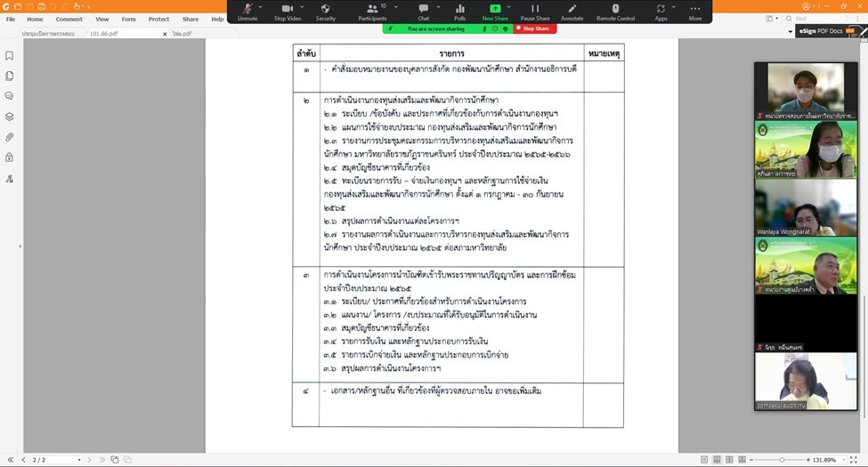Expand the left navigation panel arrow
The image size is (868, 467).
[20, 246]
